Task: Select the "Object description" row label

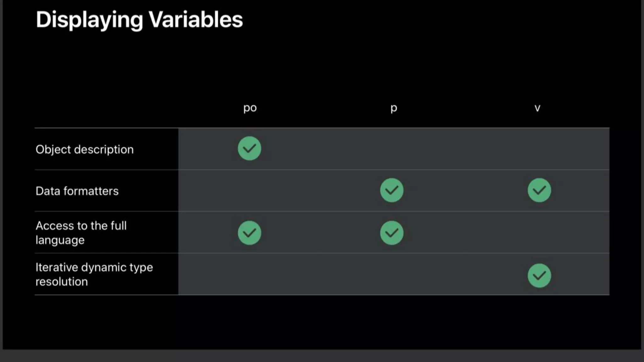Action: tap(85, 150)
